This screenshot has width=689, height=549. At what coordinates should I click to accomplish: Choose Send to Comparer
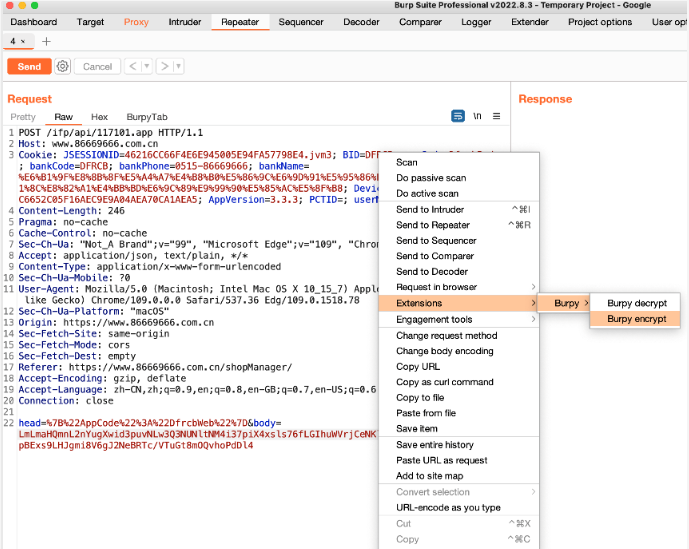pos(459,256)
